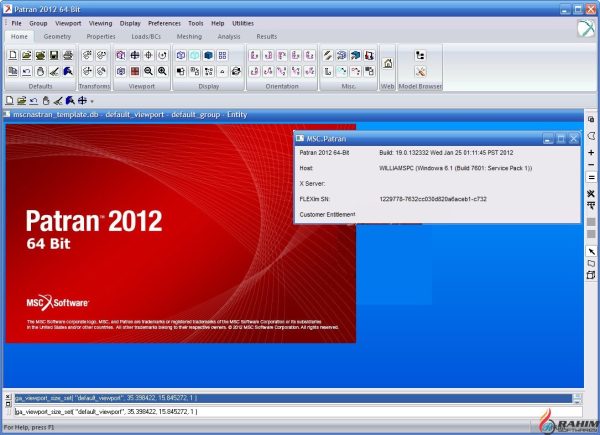Viewport: 600px width, 435px height.
Task: Open the File menu
Action: (x=16, y=23)
